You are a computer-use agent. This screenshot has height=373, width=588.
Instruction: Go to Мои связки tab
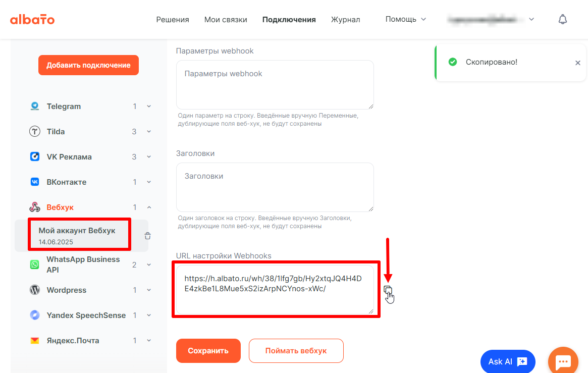click(x=226, y=20)
